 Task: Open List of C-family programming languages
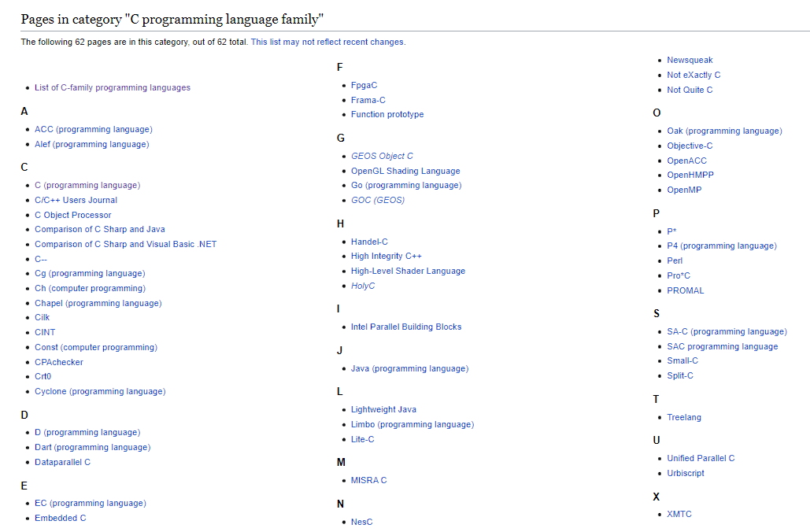[112, 88]
